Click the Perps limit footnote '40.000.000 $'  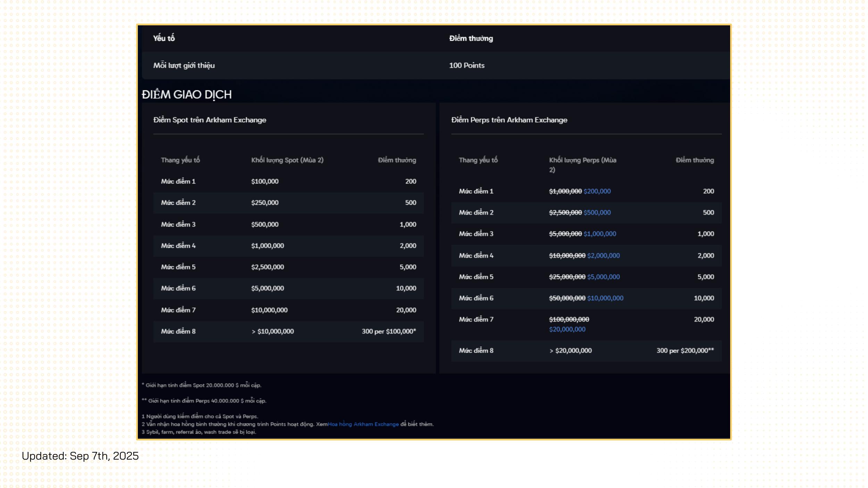pyautogui.click(x=227, y=401)
